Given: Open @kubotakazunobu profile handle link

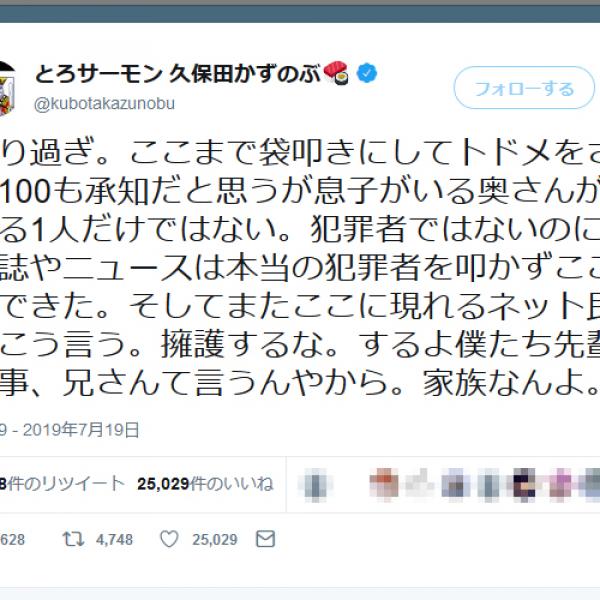Looking at the screenshot, I should point(104,104).
